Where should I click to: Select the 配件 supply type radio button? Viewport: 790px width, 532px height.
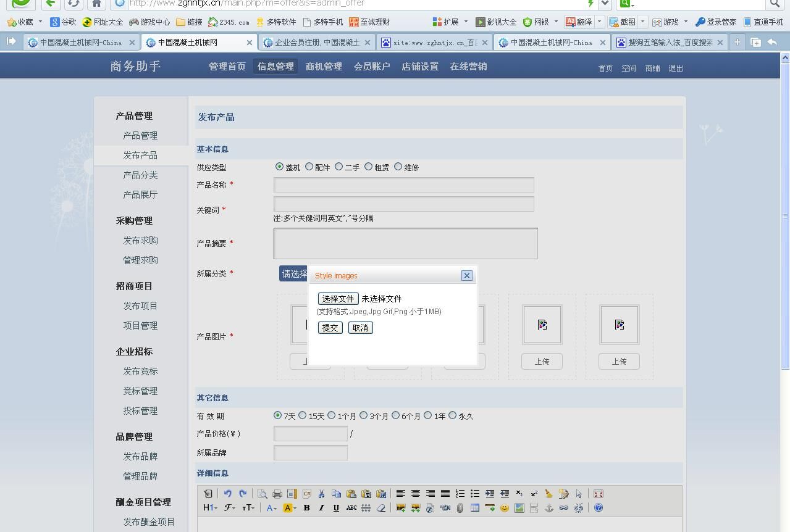click(309, 167)
